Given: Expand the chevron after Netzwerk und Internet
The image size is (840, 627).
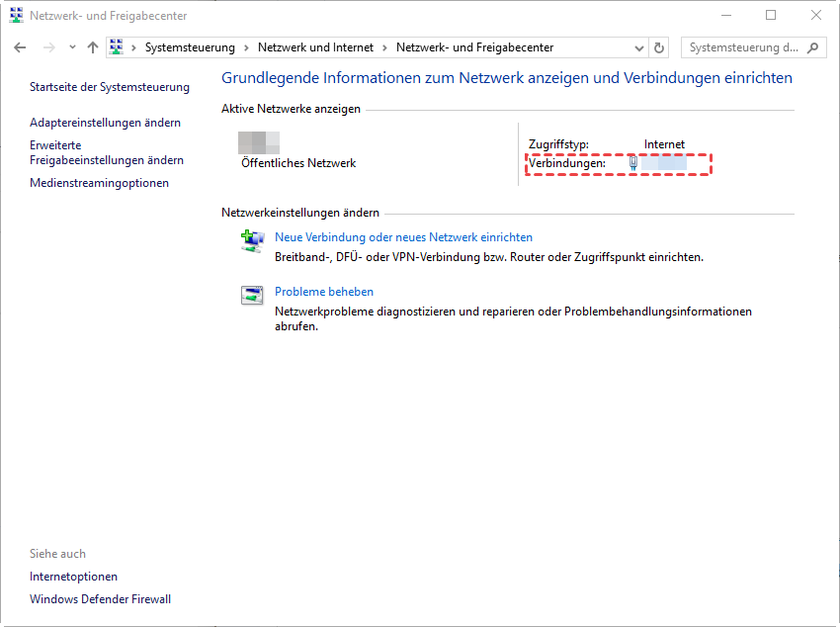Looking at the screenshot, I should (384, 47).
